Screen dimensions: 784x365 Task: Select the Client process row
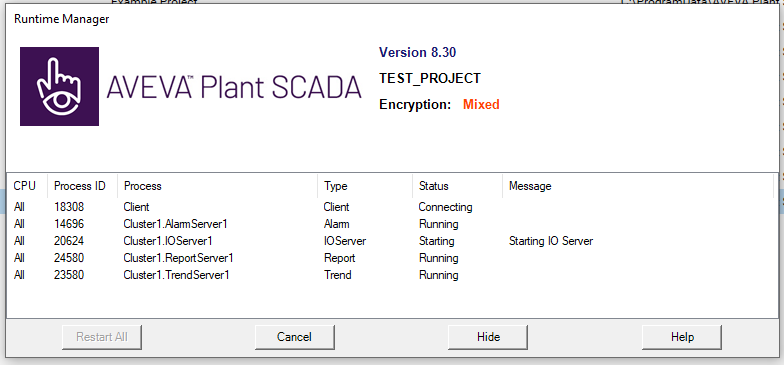(x=390, y=207)
